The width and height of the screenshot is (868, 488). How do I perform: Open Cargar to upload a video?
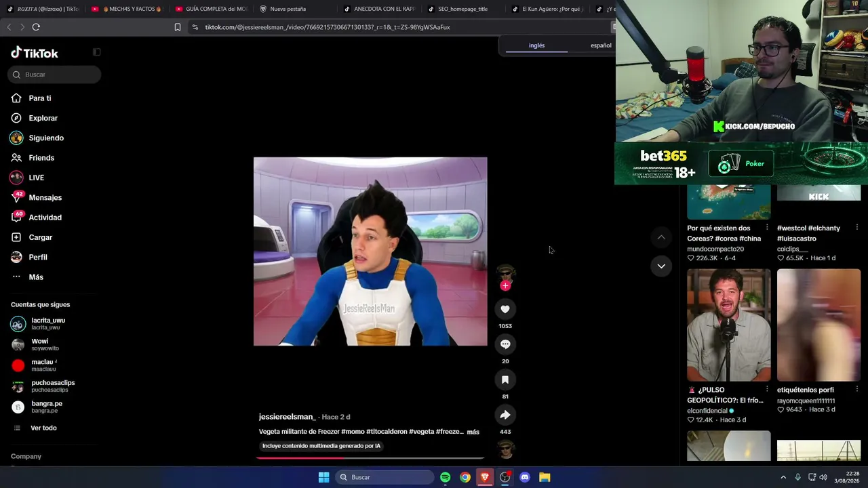[x=31, y=237]
